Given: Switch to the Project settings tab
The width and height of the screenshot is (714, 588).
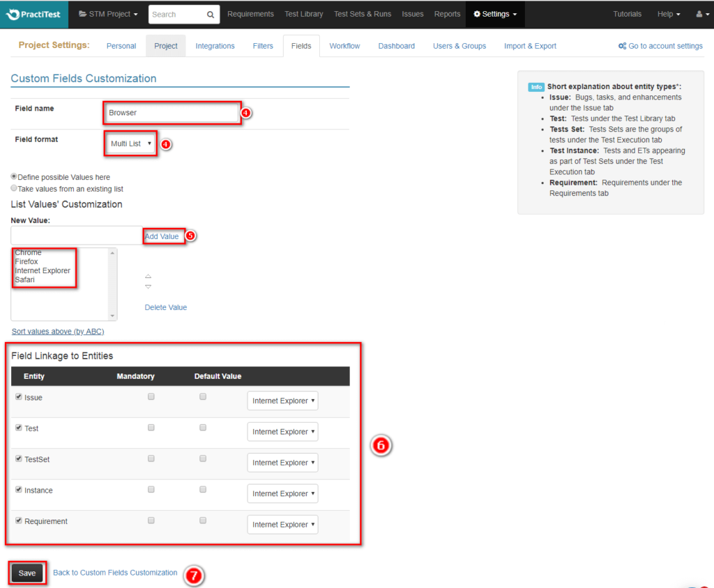Looking at the screenshot, I should point(166,46).
